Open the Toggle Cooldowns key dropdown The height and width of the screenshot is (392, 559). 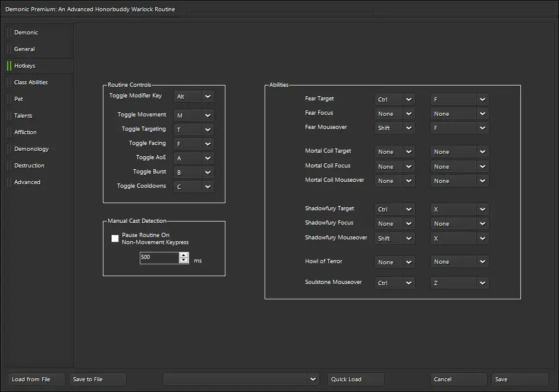point(194,186)
